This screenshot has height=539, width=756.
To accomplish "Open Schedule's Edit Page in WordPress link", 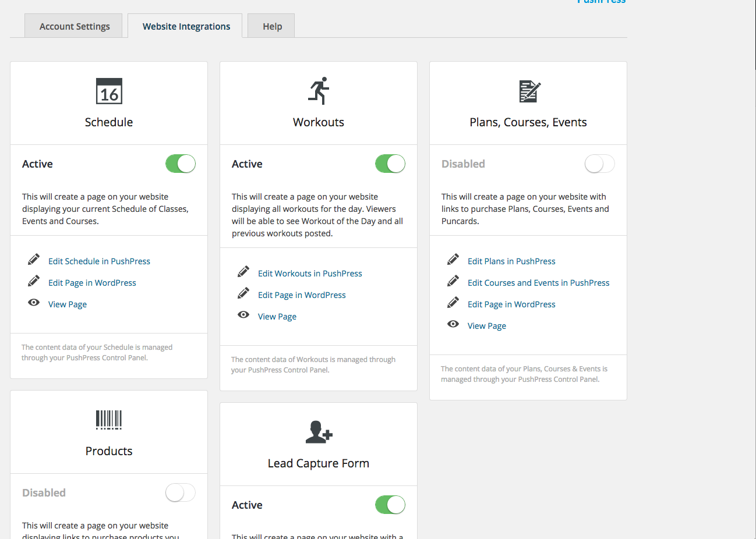I will [92, 283].
